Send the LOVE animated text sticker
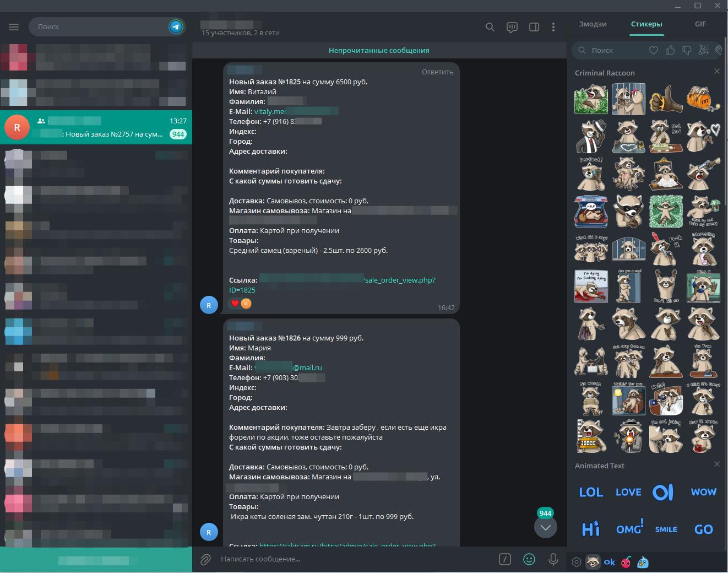This screenshot has width=728, height=573. (628, 492)
